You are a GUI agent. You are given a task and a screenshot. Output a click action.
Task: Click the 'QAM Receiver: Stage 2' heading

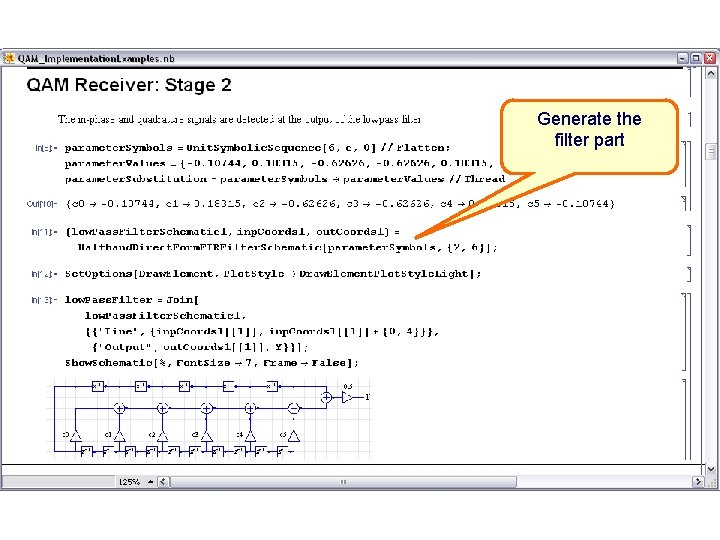pyautogui.click(x=129, y=85)
